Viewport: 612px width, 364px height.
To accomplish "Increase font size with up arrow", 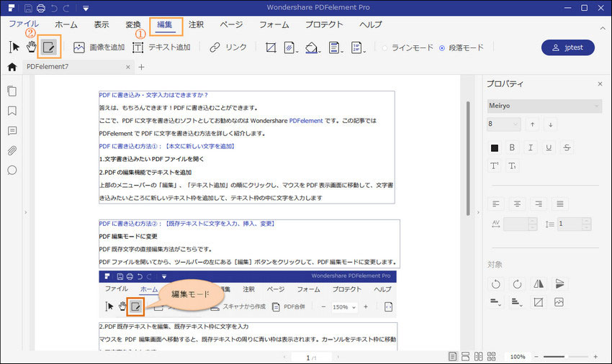I will tap(532, 124).
